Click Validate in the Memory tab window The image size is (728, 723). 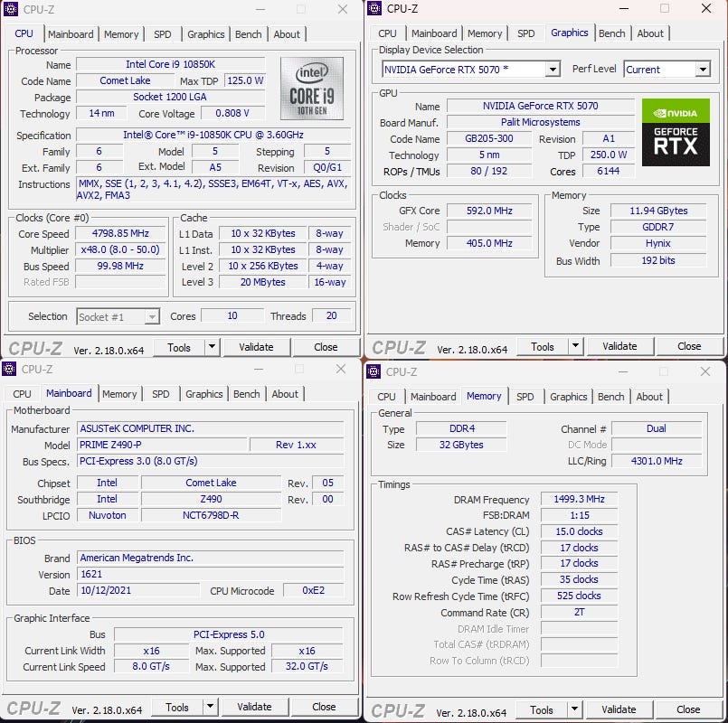pos(619,709)
